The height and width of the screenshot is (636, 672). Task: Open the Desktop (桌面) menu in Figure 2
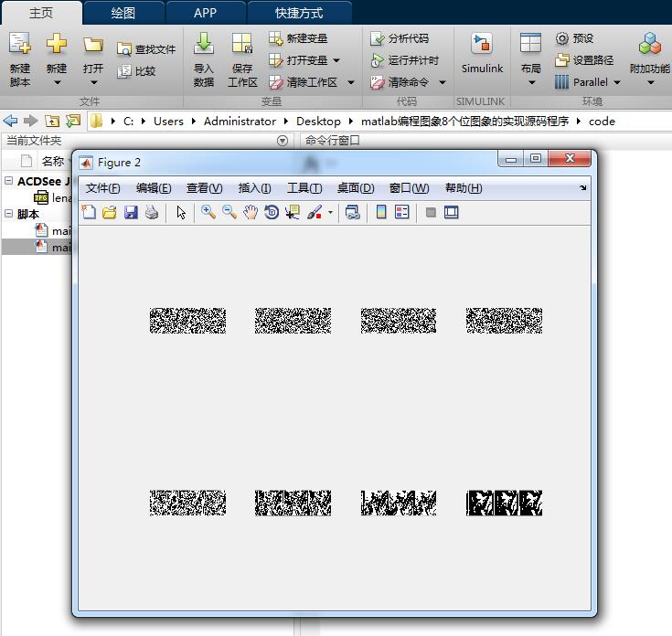pos(356,188)
